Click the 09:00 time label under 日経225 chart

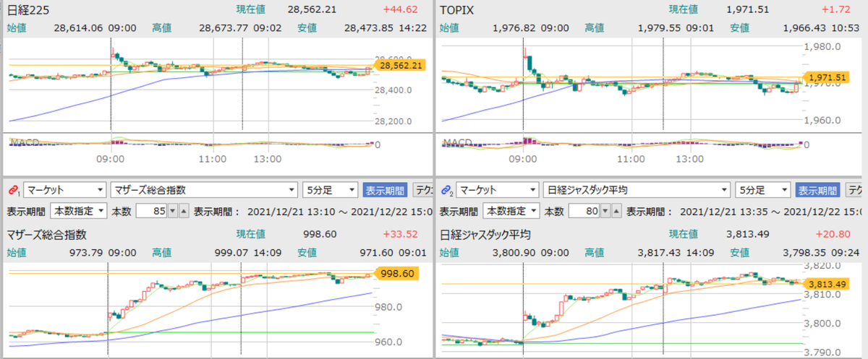tap(111, 158)
